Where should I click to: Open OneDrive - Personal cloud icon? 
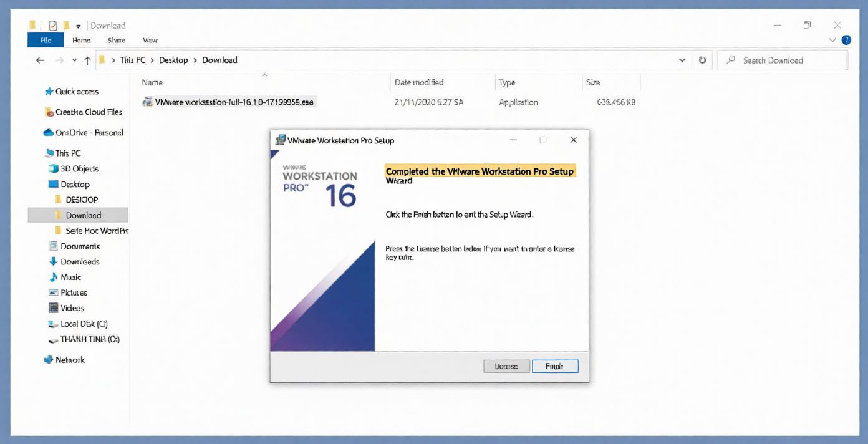coord(48,133)
